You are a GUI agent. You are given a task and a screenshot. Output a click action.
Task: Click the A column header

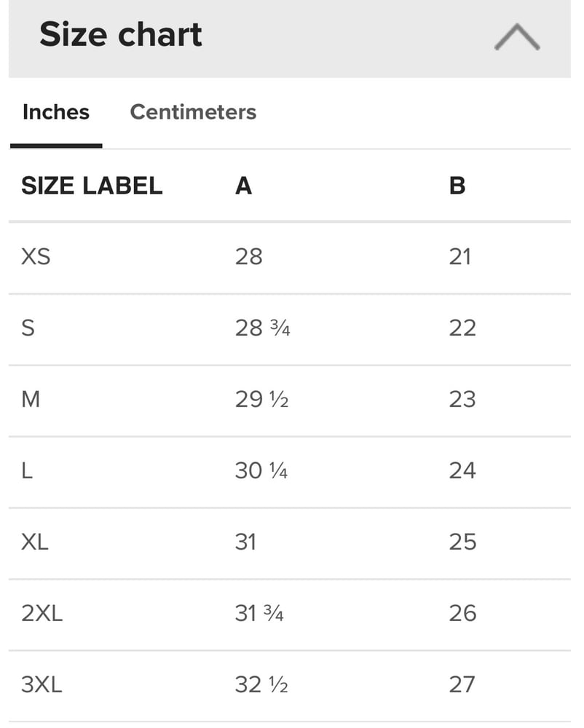pyautogui.click(x=243, y=186)
